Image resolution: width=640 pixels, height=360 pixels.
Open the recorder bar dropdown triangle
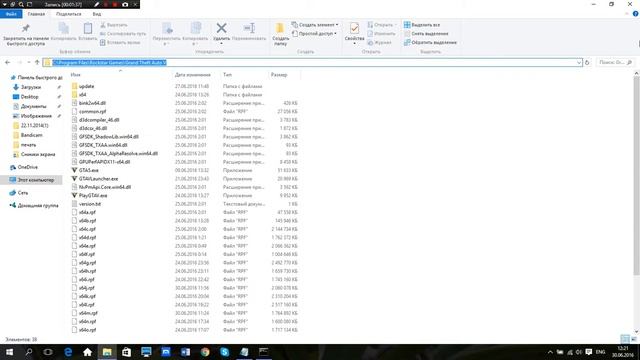(4, 4)
